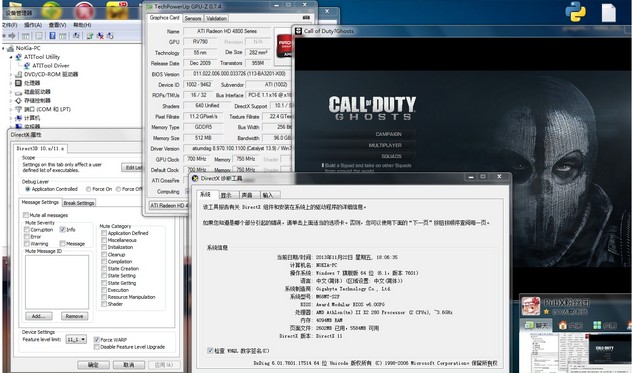Screen dimensions: 632x373
Task: Open the Break Settings tab
Action: pos(79,203)
